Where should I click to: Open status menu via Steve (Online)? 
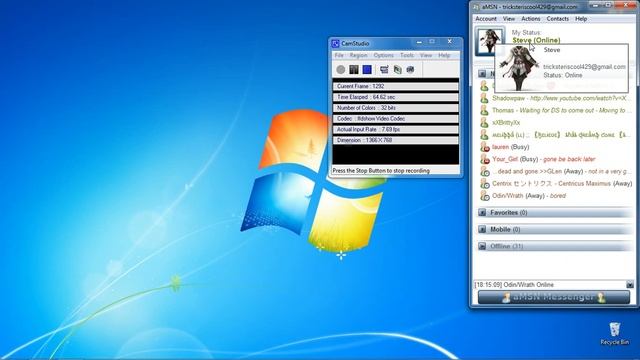pyautogui.click(x=536, y=40)
